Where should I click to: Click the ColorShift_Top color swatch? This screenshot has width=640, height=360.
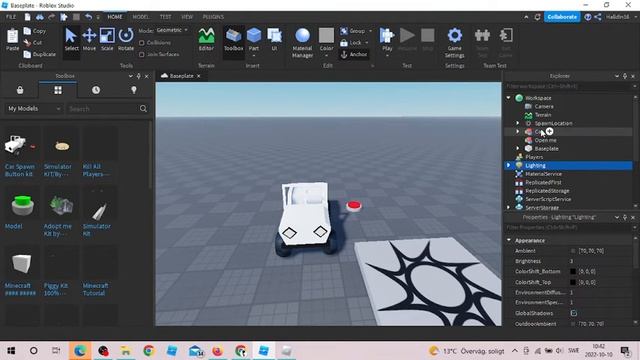click(573, 282)
